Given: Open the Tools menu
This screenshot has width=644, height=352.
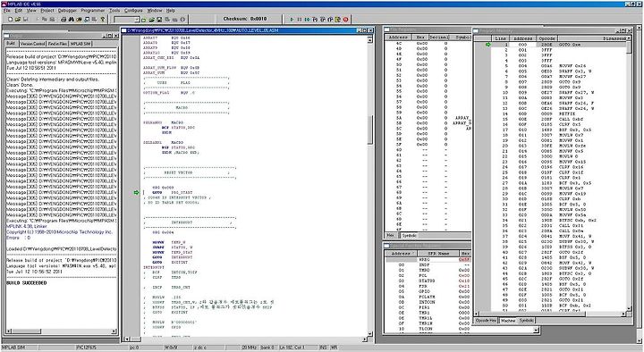Looking at the screenshot, I should pos(115,10).
